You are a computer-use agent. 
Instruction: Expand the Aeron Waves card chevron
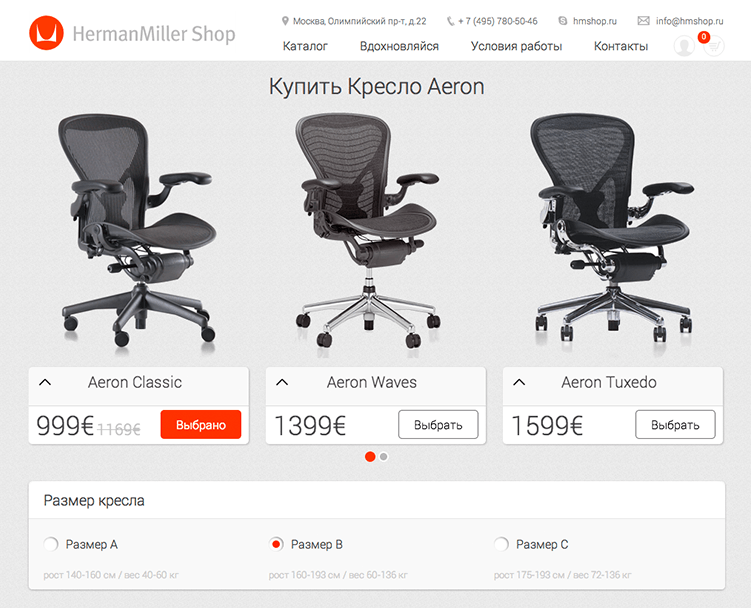(x=283, y=382)
